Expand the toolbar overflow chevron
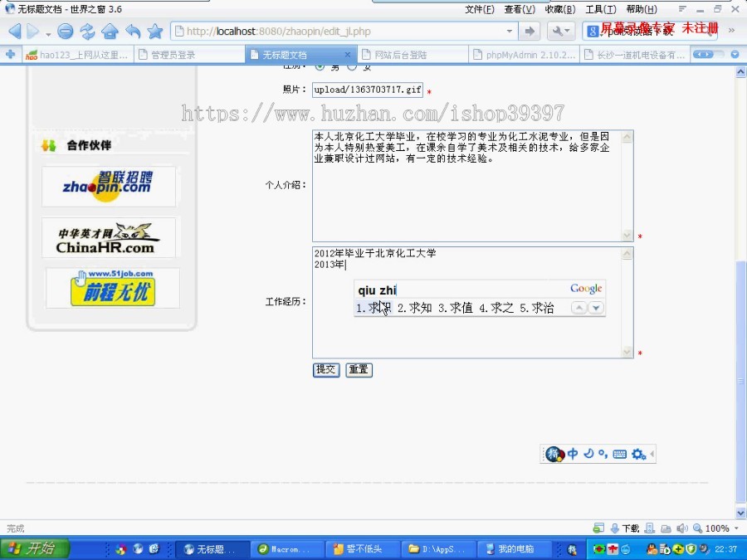The image size is (747, 560). 732,31
